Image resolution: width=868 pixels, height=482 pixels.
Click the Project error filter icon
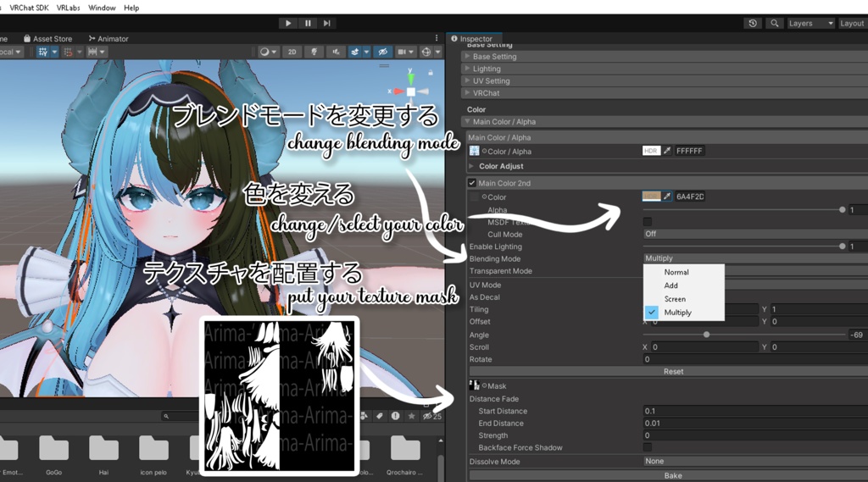[395, 416]
